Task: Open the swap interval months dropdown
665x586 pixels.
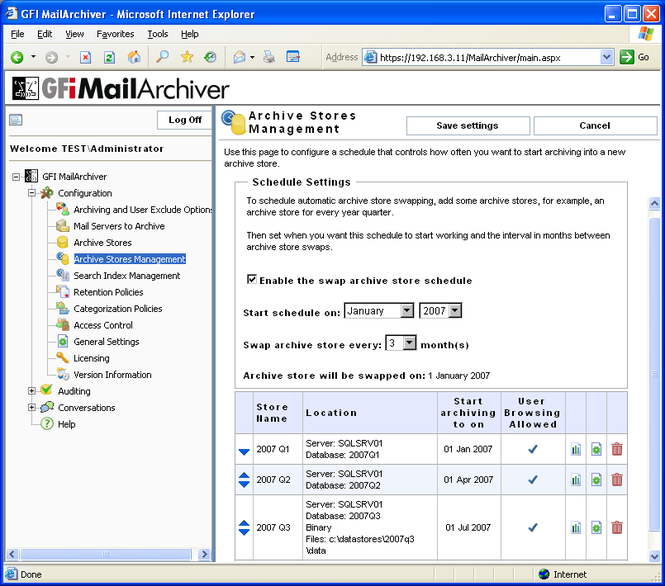Action: (x=409, y=343)
